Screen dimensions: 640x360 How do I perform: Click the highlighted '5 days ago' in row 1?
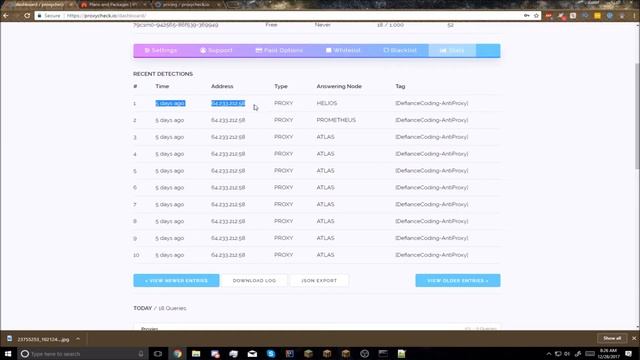coord(170,103)
